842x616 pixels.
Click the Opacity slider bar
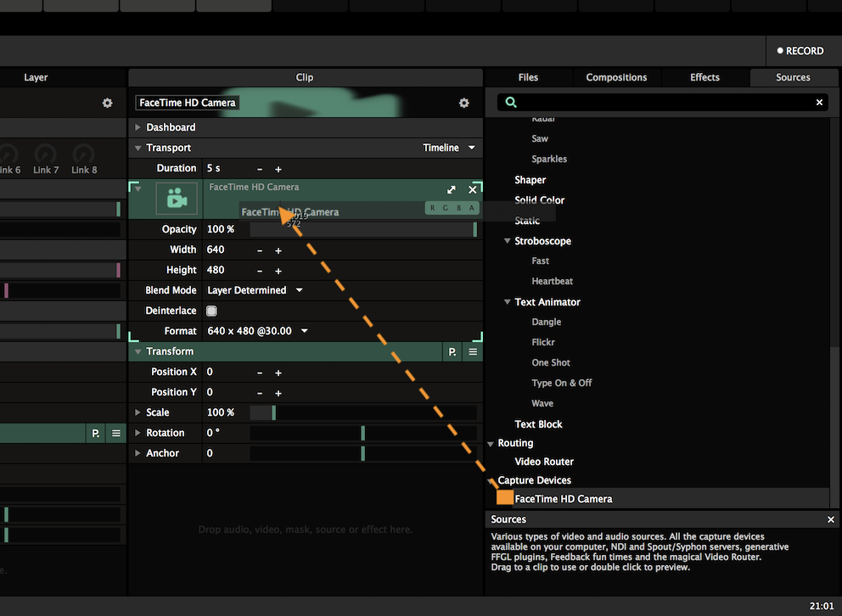(362, 230)
